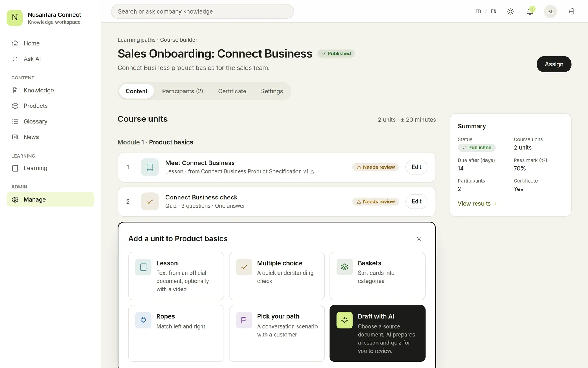Open Glossary in sidebar
The image size is (588, 368).
pos(50,121)
